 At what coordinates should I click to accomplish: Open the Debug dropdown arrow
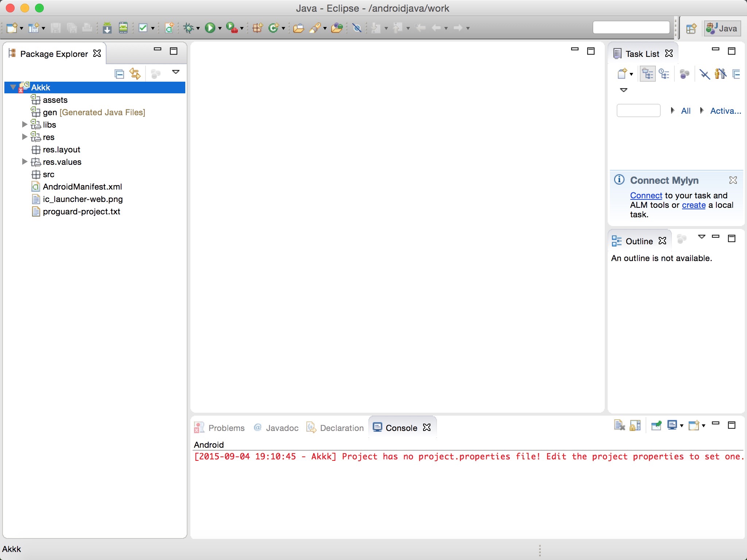(198, 28)
